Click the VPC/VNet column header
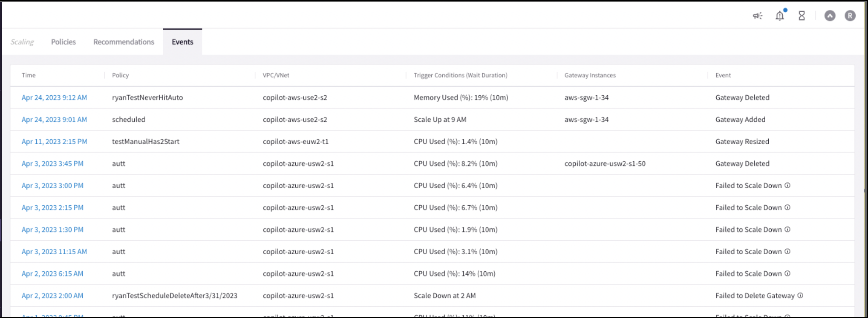The image size is (868, 318). pyautogui.click(x=276, y=75)
